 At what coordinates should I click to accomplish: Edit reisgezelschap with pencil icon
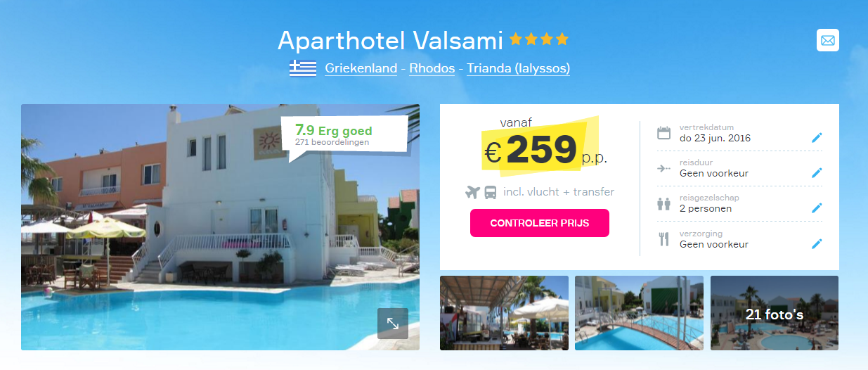[816, 208]
